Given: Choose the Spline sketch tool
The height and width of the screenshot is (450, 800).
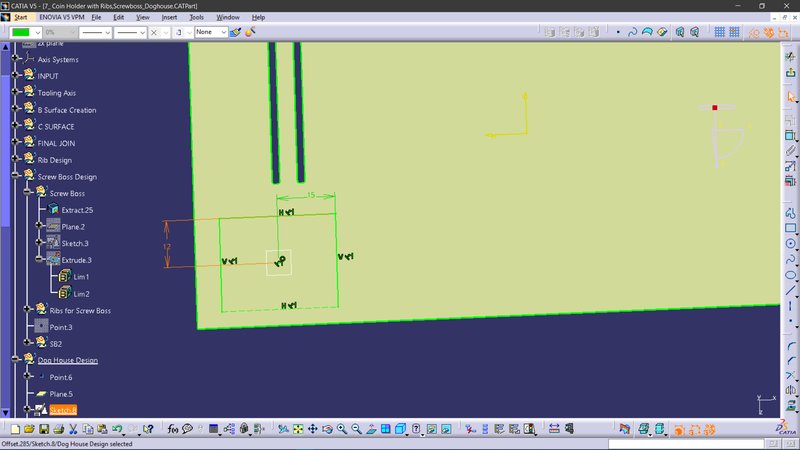Looking at the screenshot, I should [790, 259].
